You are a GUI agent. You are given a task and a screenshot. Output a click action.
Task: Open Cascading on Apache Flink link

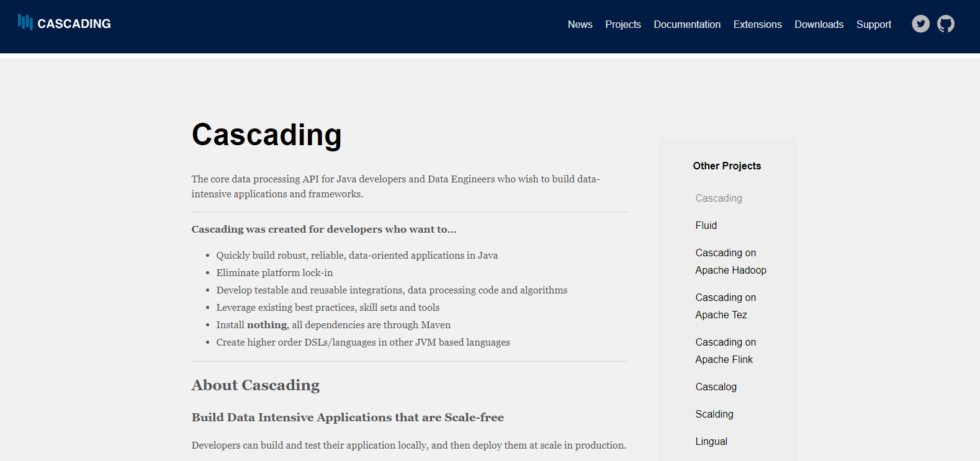[x=726, y=351]
